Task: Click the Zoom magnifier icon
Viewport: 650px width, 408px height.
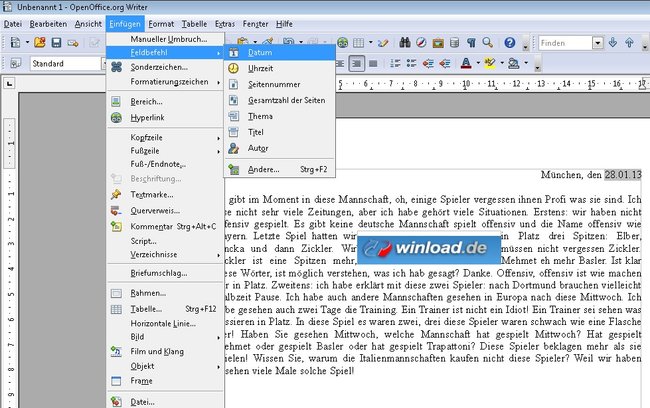Action: point(488,42)
